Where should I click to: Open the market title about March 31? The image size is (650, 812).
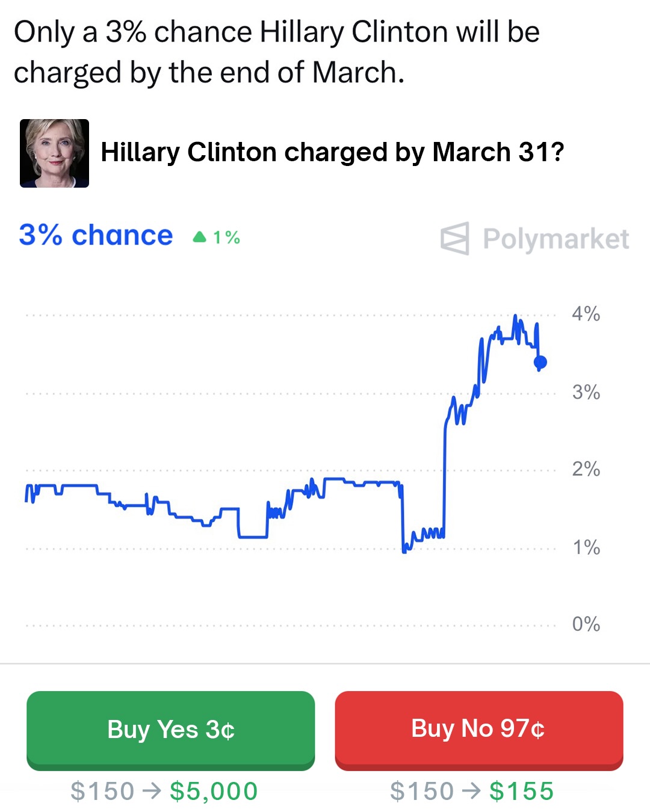(332, 152)
